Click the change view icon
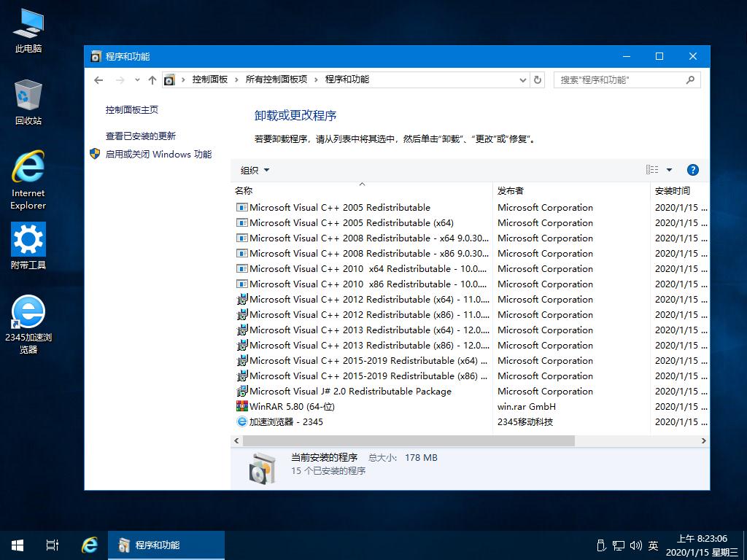 tap(651, 170)
